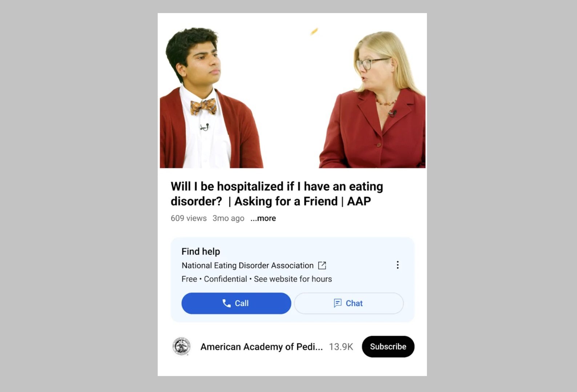Click the Free • Confidential hours text

[257, 279]
